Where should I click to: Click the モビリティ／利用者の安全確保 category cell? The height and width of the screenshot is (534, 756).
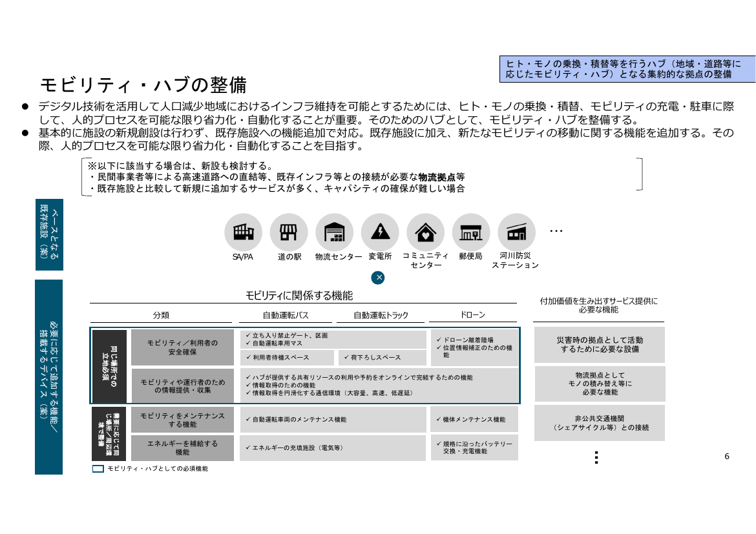click(x=182, y=347)
